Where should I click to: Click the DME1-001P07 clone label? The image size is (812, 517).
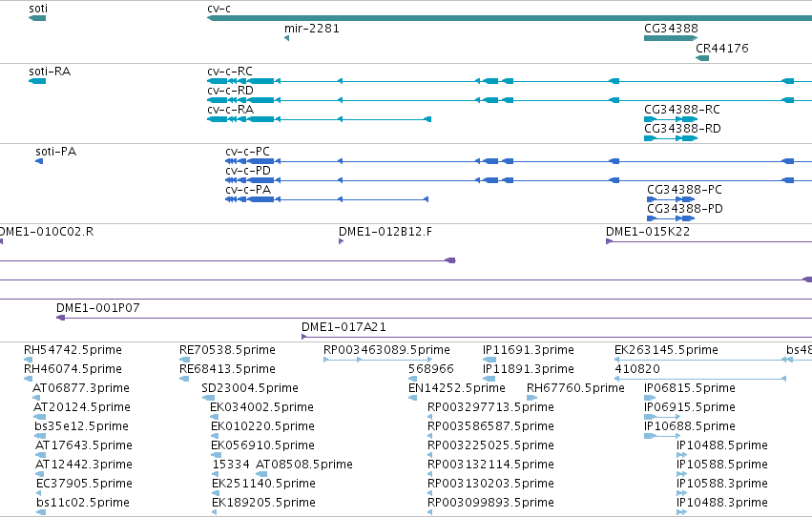[x=98, y=308]
